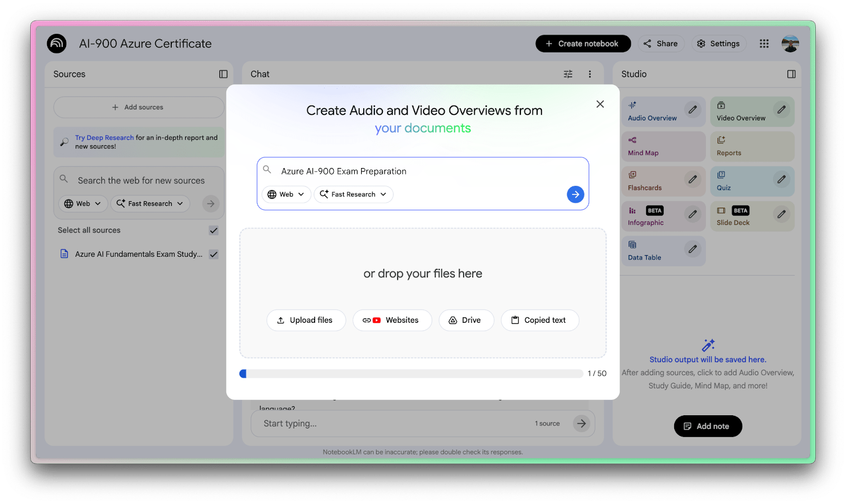
Task: Toggle Select all sources checkbox
Action: pyautogui.click(x=214, y=230)
